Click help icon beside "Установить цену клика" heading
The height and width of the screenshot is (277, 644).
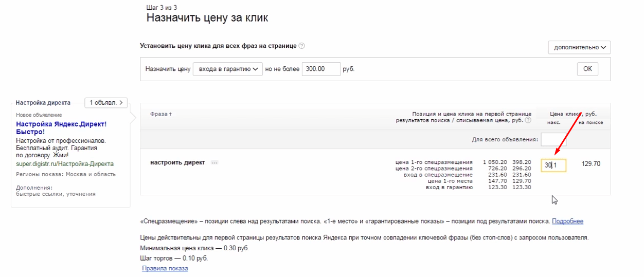pos(302,46)
